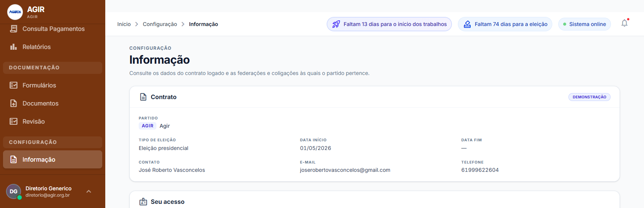This screenshot has width=644, height=208.
Task: Click the contact name José Roberto Vasconcelos
Action: click(x=172, y=170)
